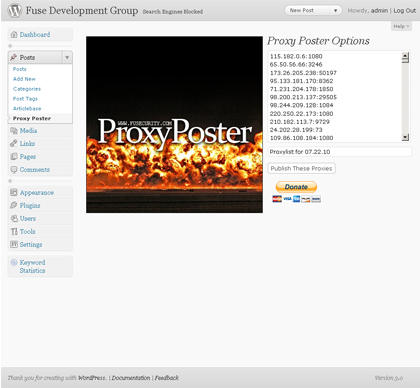Collapse the Posts menu arrow
Image resolution: width=420 pixels, height=388 pixels.
(67, 57)
